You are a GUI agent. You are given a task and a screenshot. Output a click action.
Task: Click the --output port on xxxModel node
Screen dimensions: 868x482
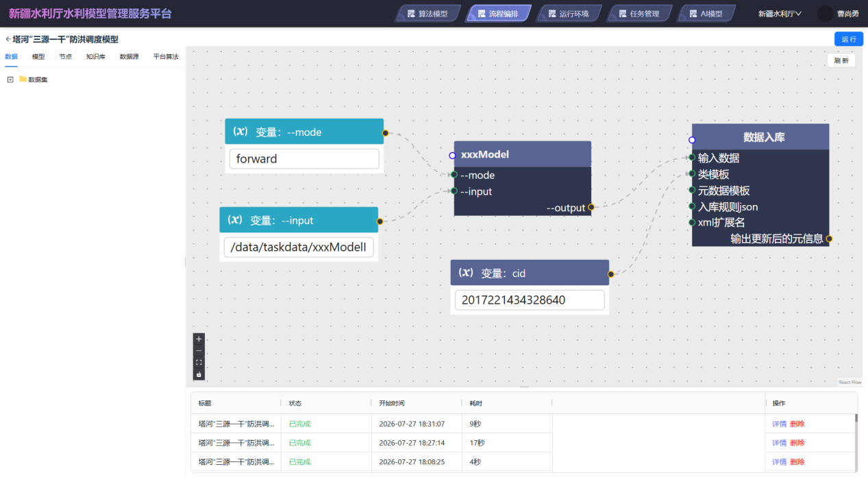point(591,207)
